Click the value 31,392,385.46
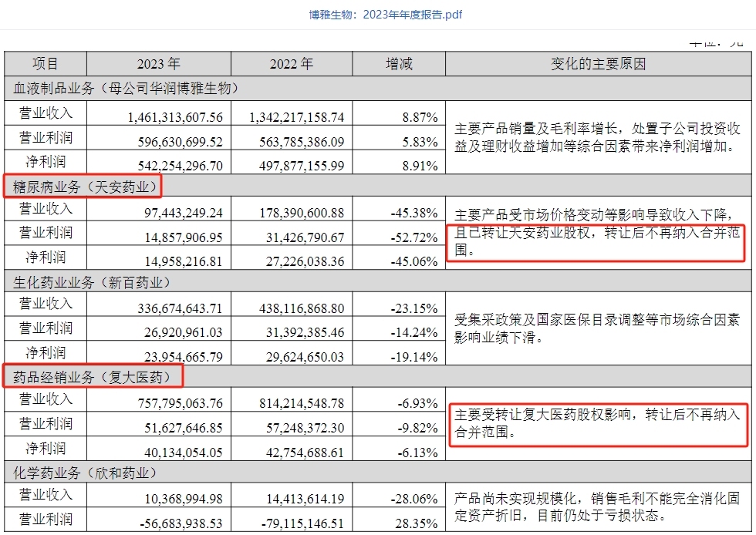The height and width of the screenshot is (535, 756). tap(305, 332)
